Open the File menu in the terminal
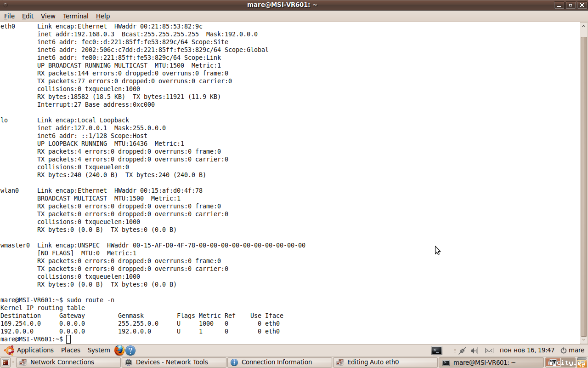This screenshot has width=588, height=368. click(x=9, y=16)
